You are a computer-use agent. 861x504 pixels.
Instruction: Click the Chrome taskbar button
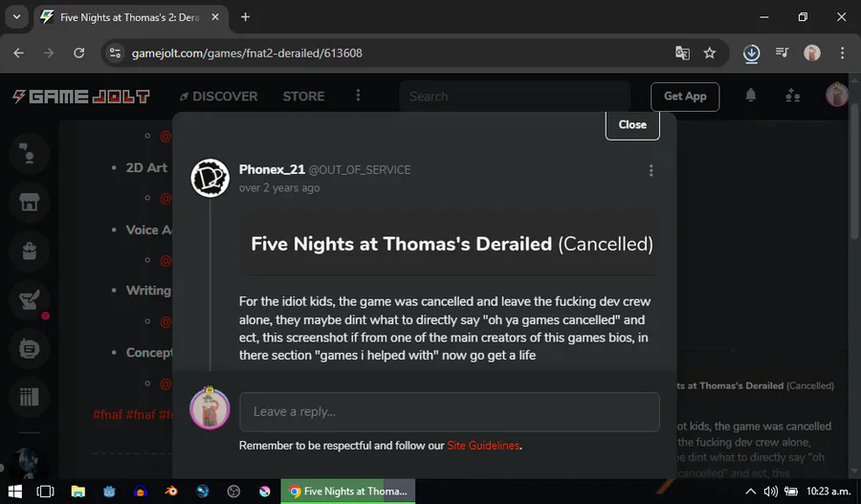coord(348,492)
